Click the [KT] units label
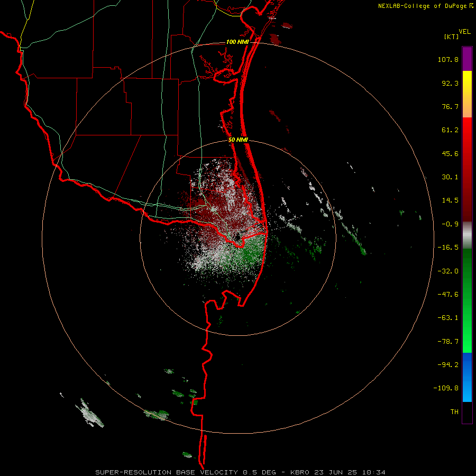 coord(451,36)
